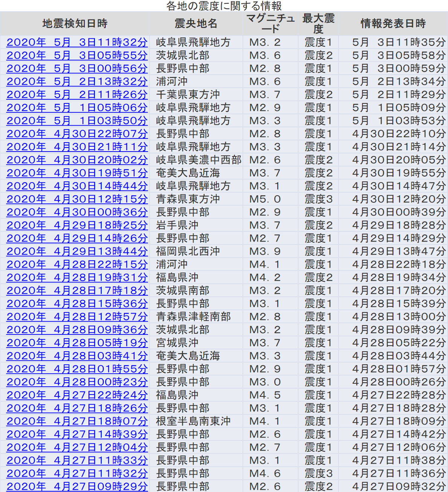Open the 2020年4月29日13時44分 earthquake link
This screenshot has height=492, width=448.
[x=77, y=252]
